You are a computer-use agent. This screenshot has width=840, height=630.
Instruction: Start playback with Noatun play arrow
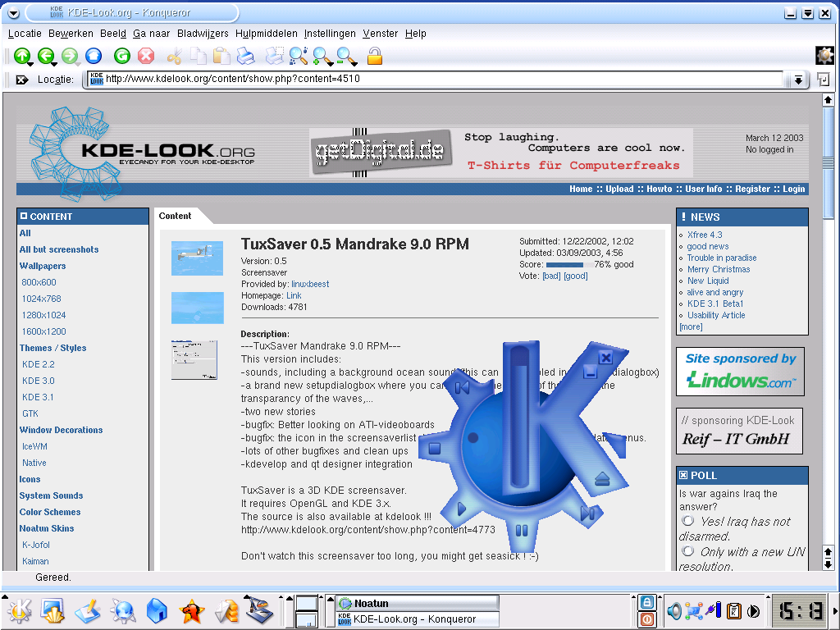tap(461, 509)
